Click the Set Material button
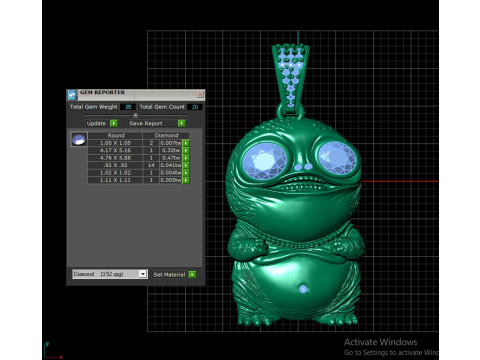The image size is (480, 360). pos(169,274)
